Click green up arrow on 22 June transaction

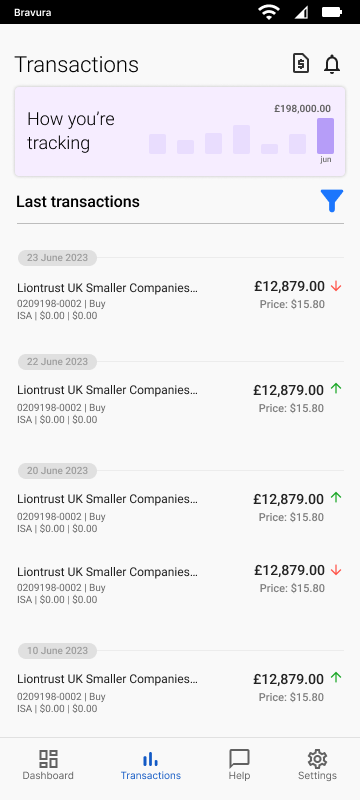pyautogui.click(x=336, y=389)
